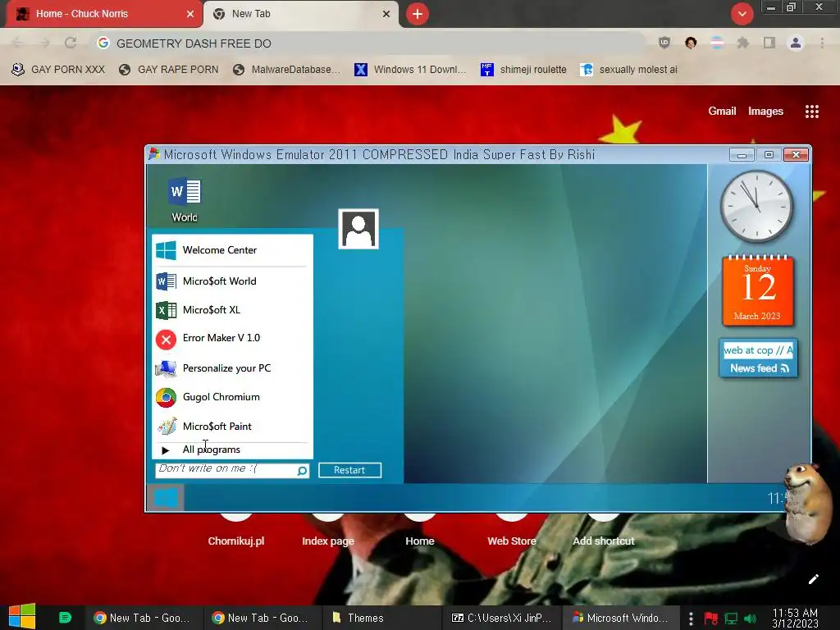Open the Images link

765,111
